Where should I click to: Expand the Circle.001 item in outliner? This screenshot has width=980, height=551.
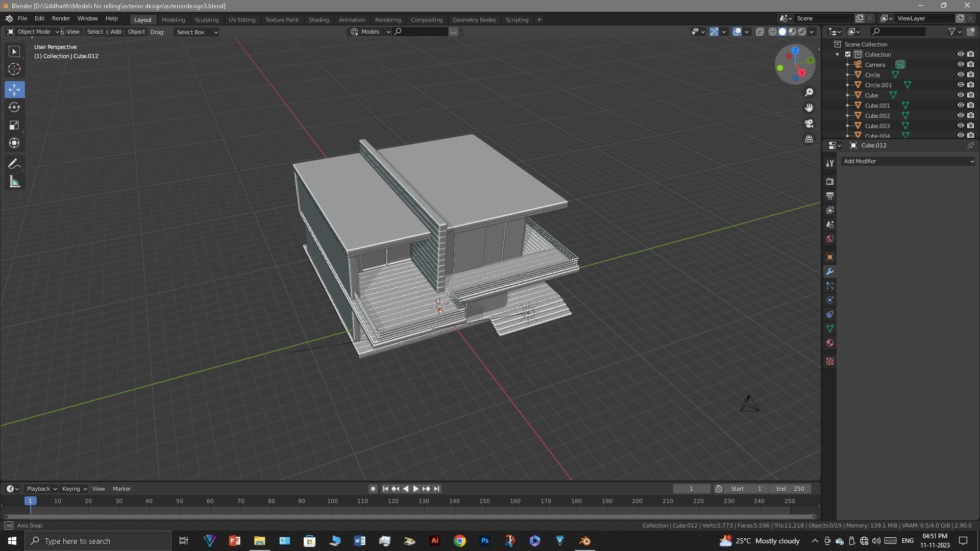(848, 85)
